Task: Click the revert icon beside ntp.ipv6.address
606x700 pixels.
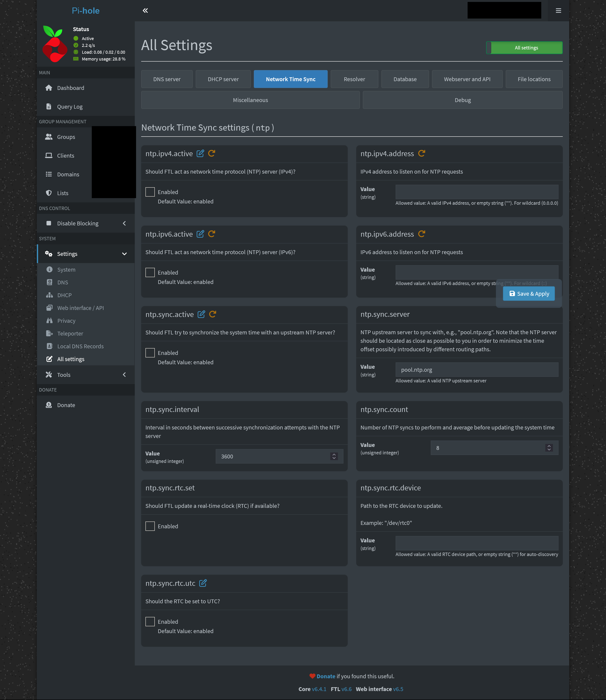Action: point(421,234)
